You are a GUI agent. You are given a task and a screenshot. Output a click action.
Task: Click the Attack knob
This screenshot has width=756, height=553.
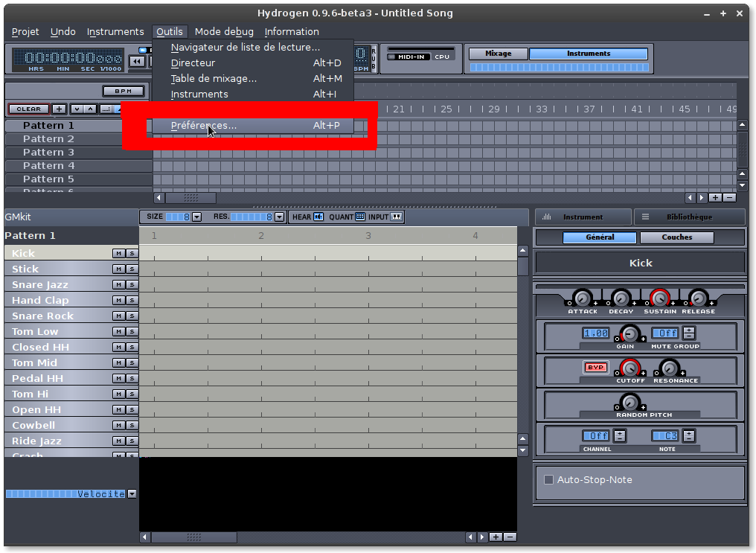point(583,298)
